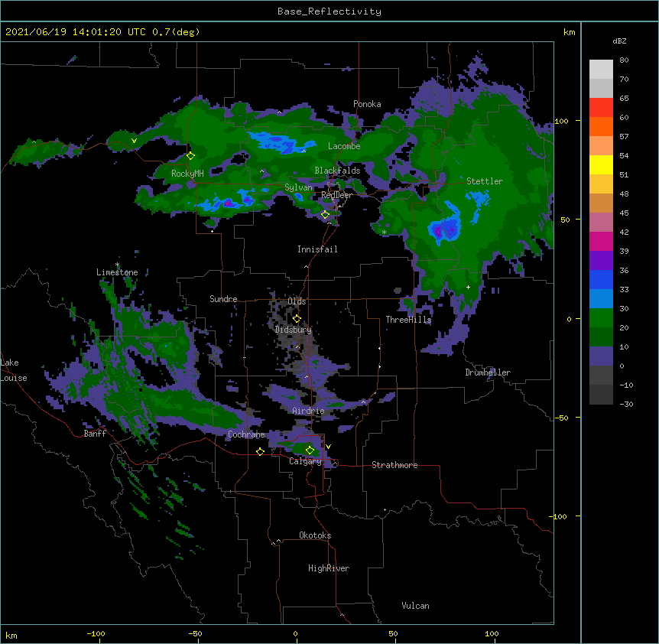Select the dark gray -10 dBZ swatch

coord(601,395)
